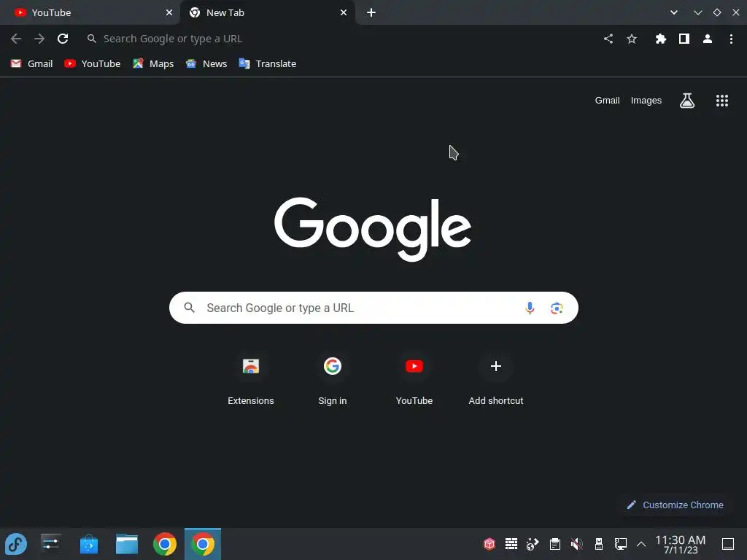Switch to the YouTube tab
This screenshot has width=747, height=560.
[90, 13]
